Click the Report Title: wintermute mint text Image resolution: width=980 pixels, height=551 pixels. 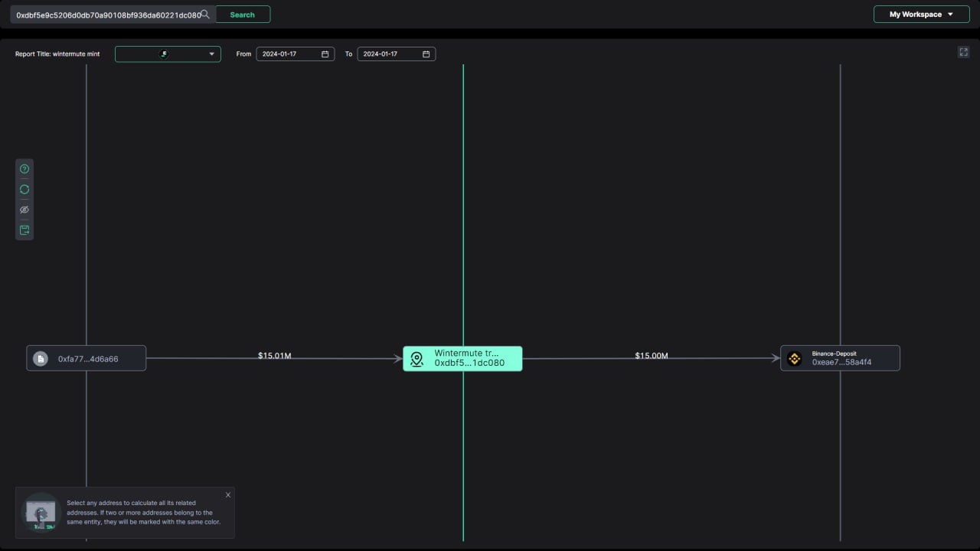point(57,54)
